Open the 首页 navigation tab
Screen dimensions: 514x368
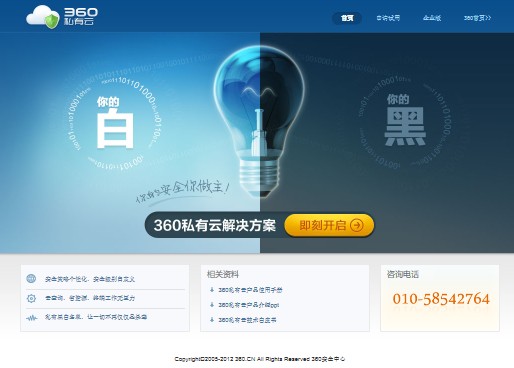tap(347, 18)
